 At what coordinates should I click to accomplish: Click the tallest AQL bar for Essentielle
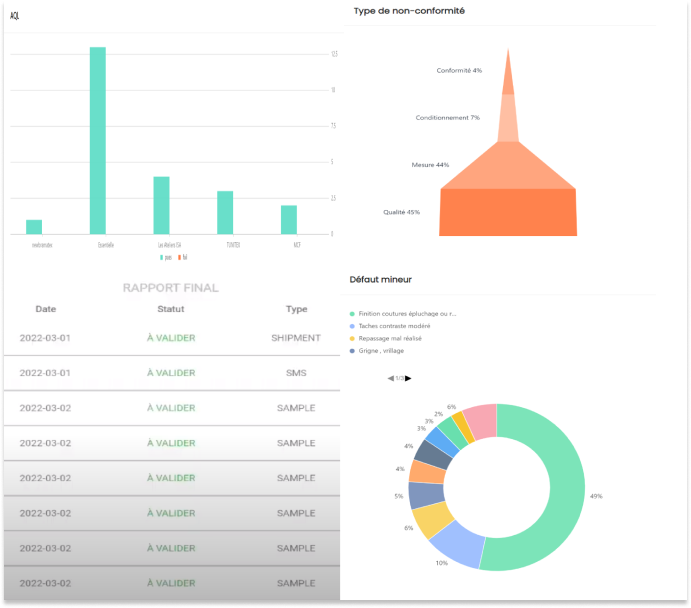point(98,140)
